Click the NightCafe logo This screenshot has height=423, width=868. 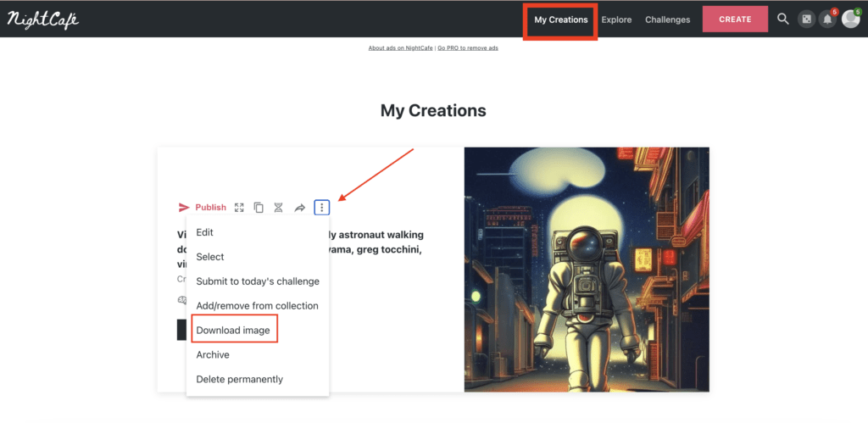click(x=42, y=19)
